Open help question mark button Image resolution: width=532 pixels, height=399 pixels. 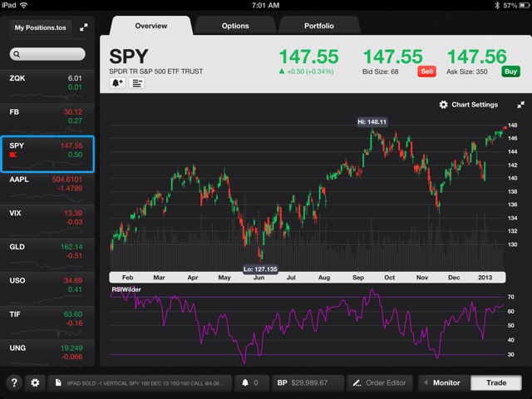pos(14,382)
